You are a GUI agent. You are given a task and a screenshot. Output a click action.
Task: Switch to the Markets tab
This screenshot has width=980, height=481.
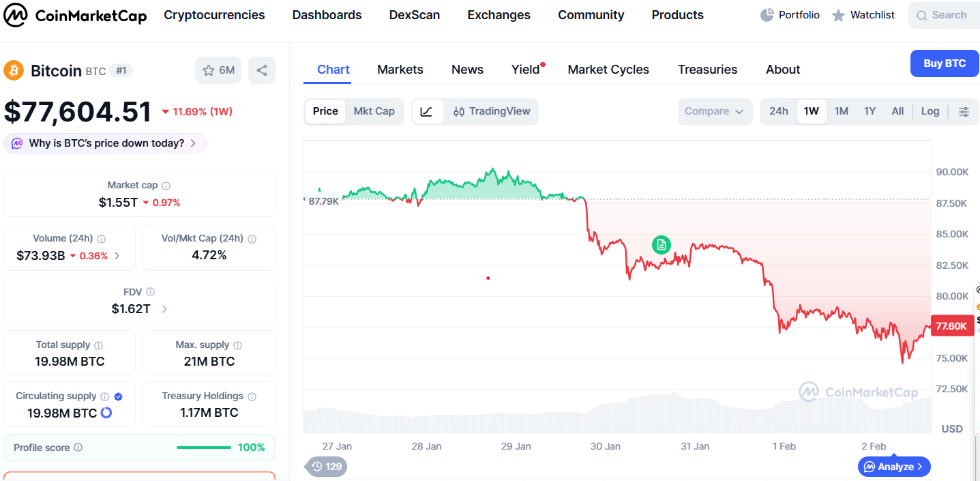click(x=400, y=69)
